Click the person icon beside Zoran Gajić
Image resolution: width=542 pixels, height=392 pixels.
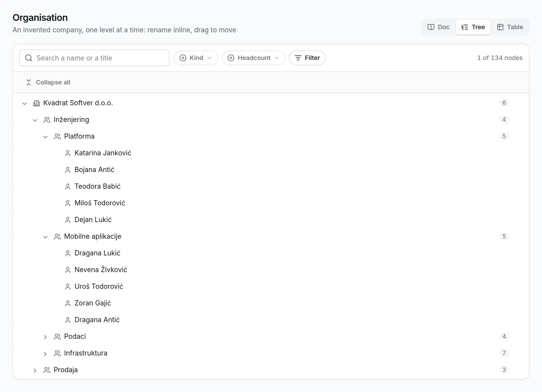[68, 303]
